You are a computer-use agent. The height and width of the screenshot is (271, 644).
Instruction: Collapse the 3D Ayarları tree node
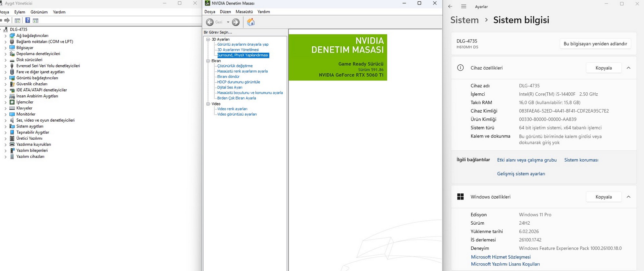click(x=208, y=39)
